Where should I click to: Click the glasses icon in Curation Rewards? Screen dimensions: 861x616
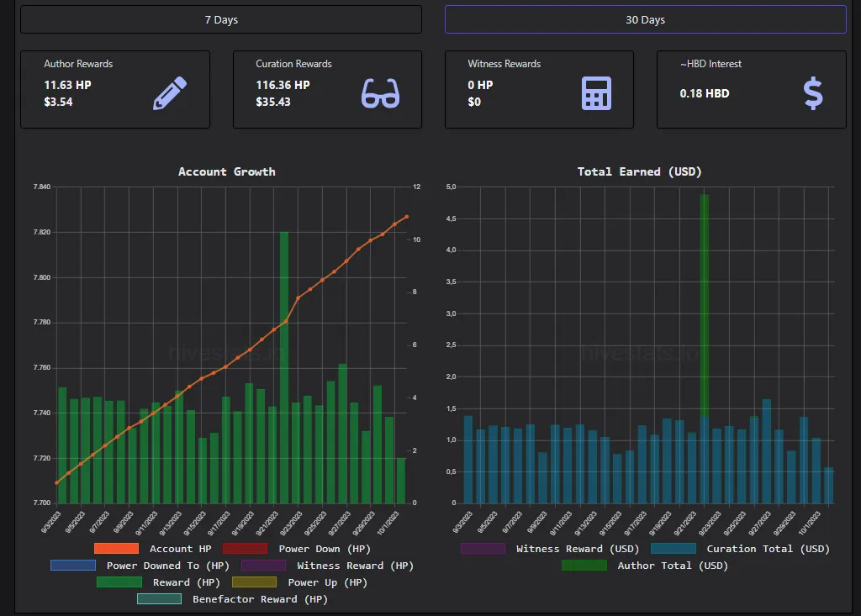coord(380,93)
